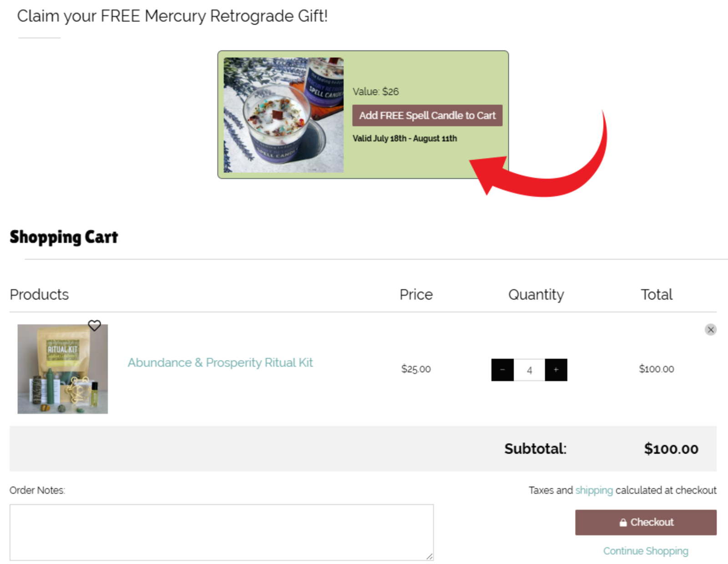
Task: Click the Spell Candle gift image
Action: click(x=283, y=115)
